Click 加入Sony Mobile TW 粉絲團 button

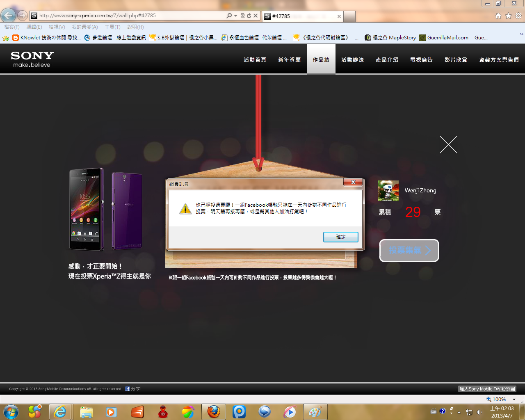click(x=487, y=389)
